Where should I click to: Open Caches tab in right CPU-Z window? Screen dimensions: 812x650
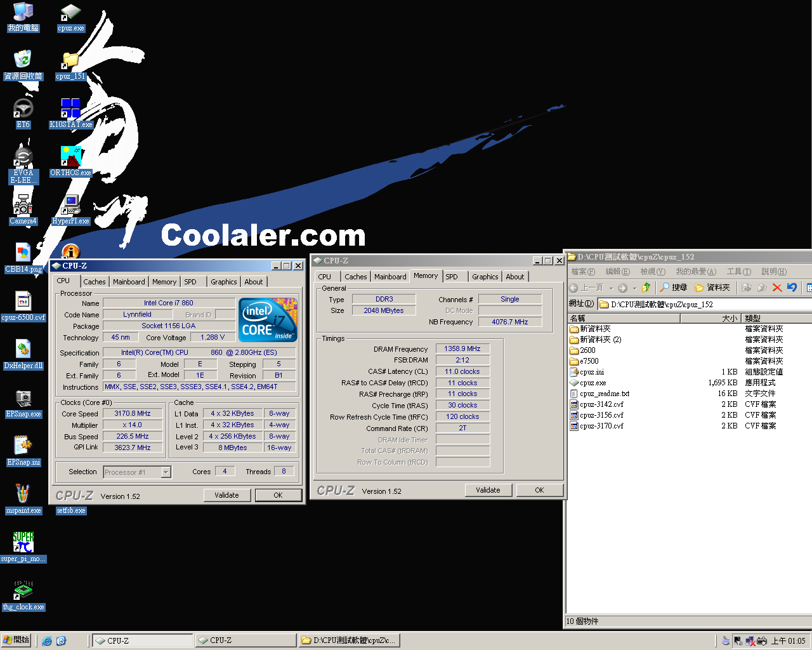pos(356,277)
